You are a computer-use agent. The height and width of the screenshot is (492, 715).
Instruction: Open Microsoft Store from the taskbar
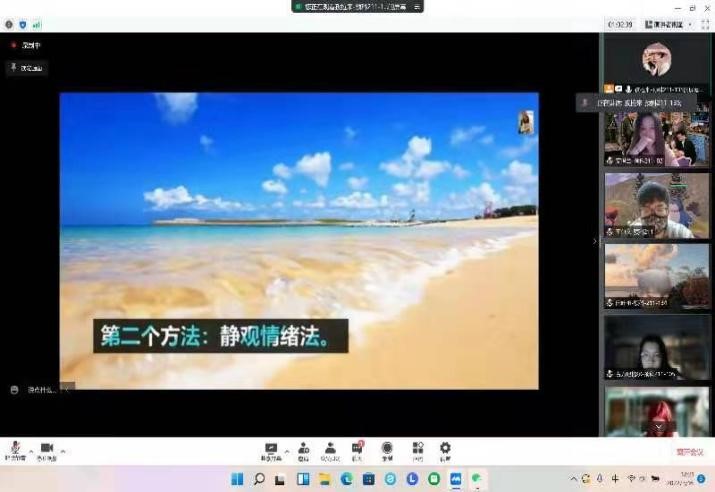pyautogui.click(x=368, y=479)
